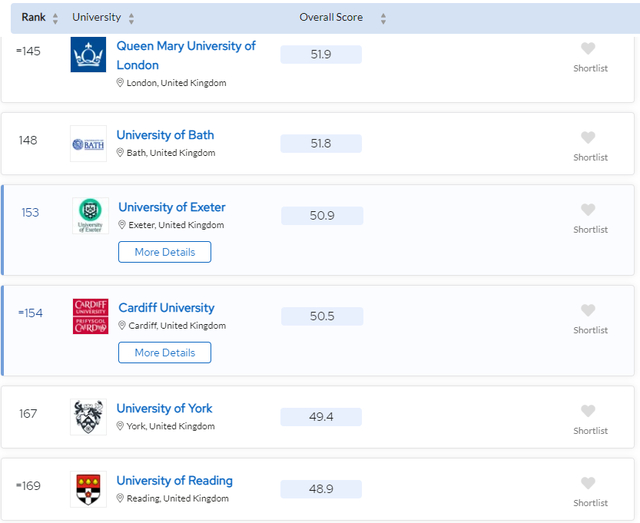The image size is (640, 523).
Task: Click University of York shortlist heart
Action: tap(588, 411)
